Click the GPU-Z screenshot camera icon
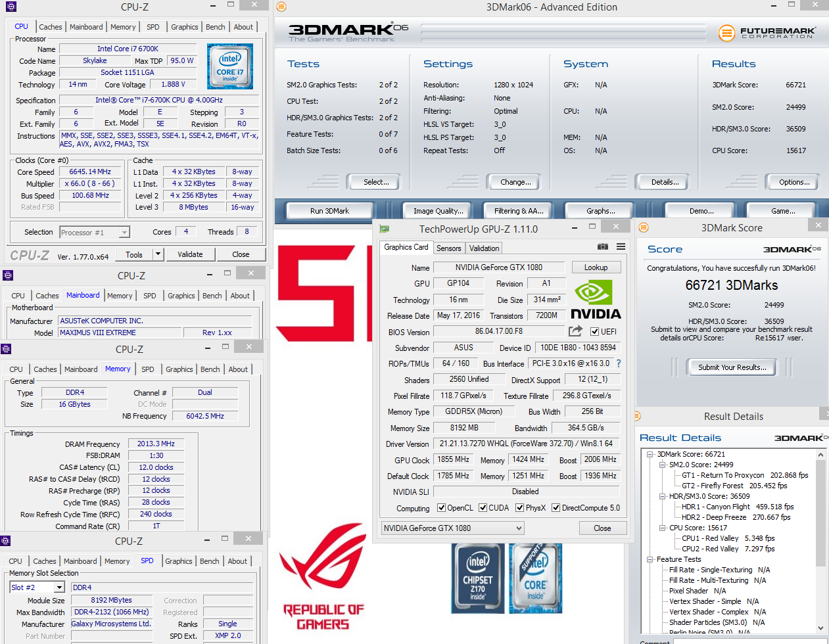This screenshot has height=644, width=829. tap(602, 247)
